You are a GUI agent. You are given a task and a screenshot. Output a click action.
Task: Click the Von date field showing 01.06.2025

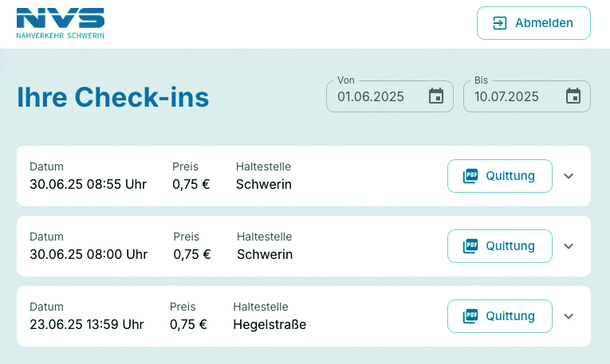click(372, 96)
